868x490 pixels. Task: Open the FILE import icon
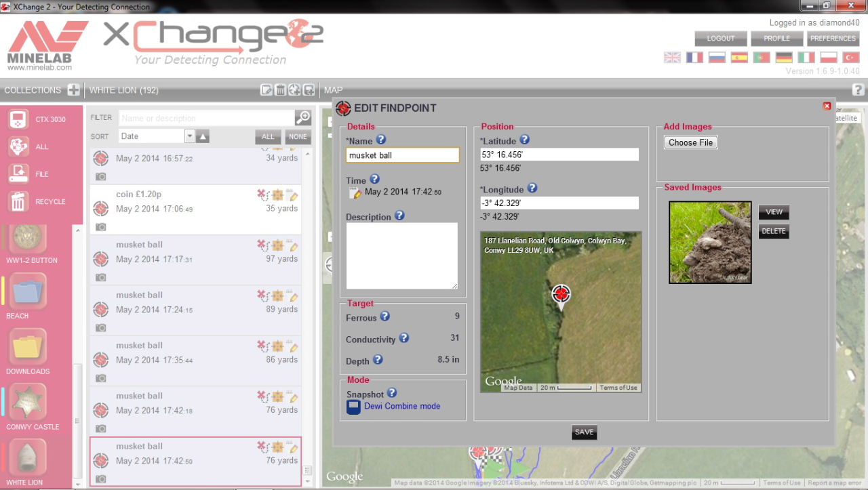tap(18, 174)
